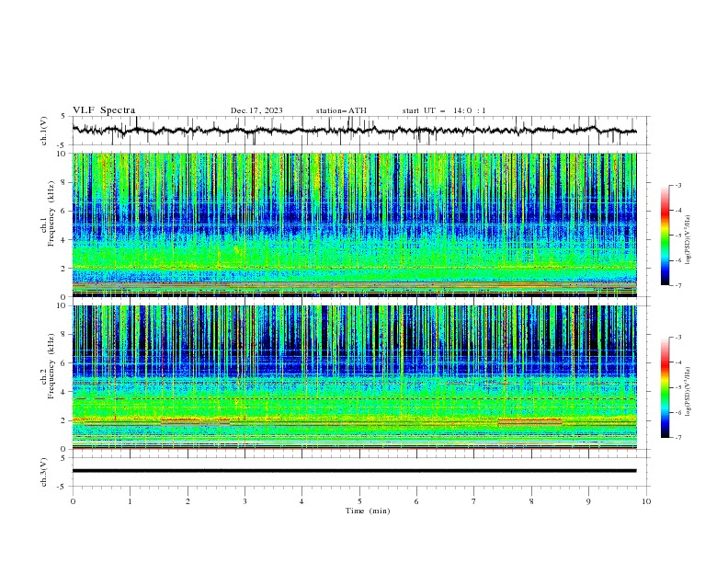The height and width of the screenshot is (563, 728).
Task: Click time axis tick label '8'
Action: [531, 501]
